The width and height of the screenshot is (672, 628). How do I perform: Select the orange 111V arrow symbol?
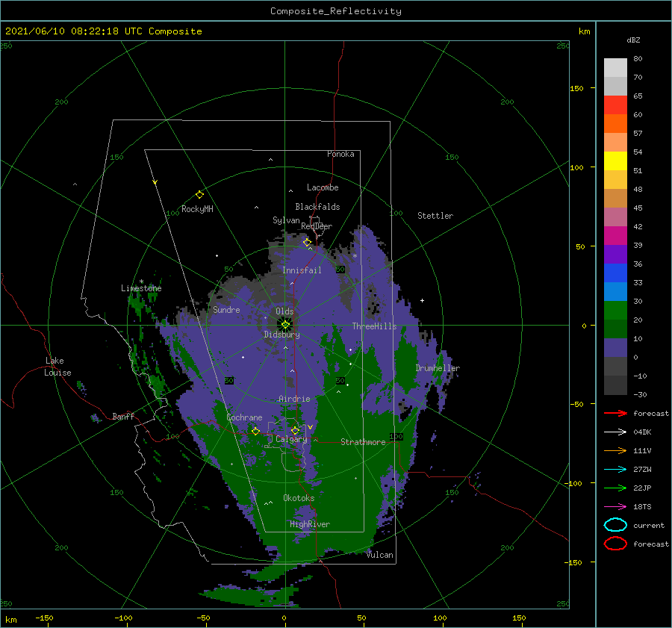[x=615, y=450]
